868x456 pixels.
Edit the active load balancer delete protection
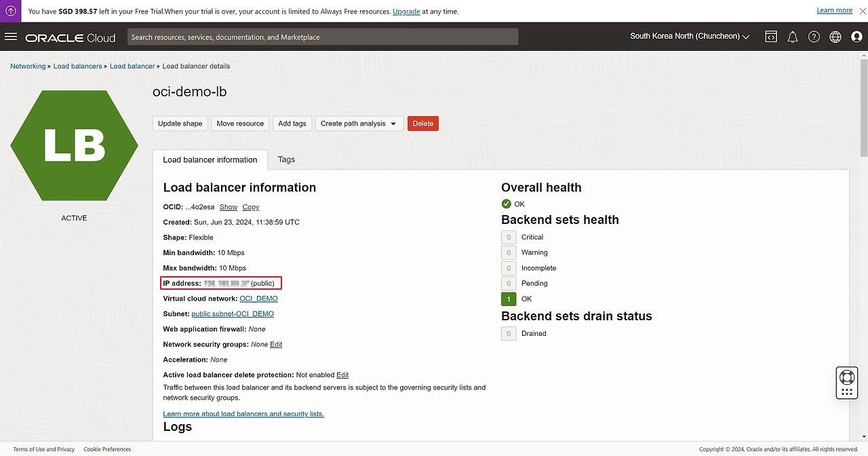click(x=342, y=375)
